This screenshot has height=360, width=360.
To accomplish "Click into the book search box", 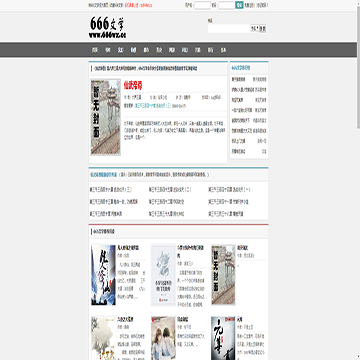I will coord(229,29).
